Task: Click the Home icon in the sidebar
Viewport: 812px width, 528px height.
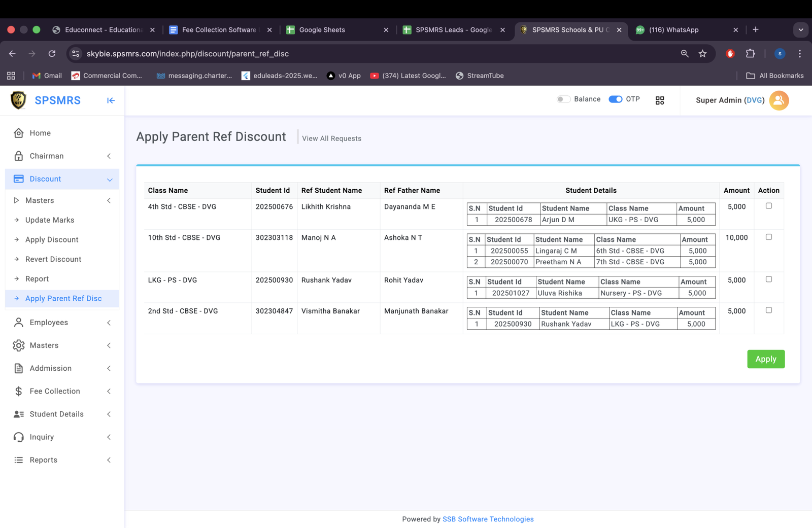Action: click(x=19, y=133)
